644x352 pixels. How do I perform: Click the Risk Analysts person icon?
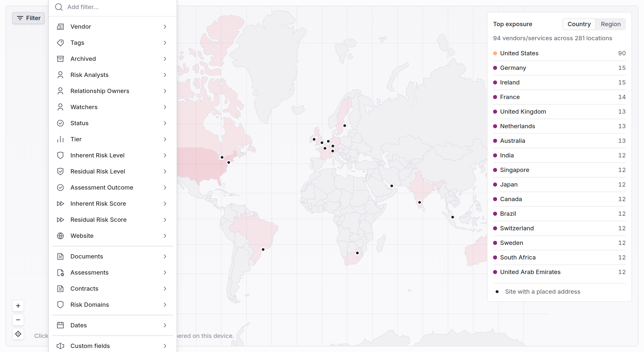click(60, 75)
